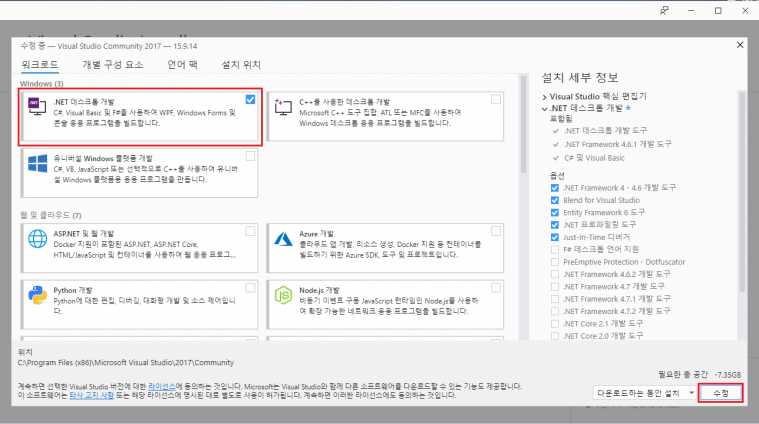The height and width of the screenshot is (424, 759).
Task: Click the Python development snake icon
Action: point(37,295)
